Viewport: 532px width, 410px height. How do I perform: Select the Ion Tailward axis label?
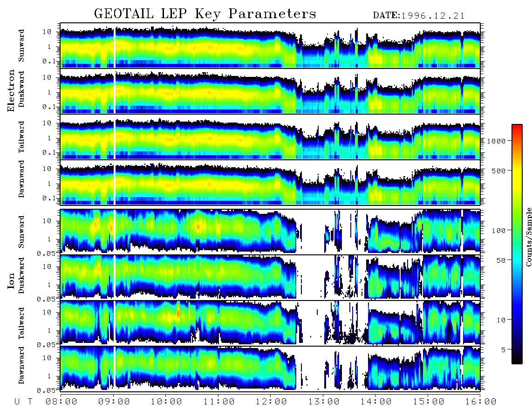click(x=21, y=323)
